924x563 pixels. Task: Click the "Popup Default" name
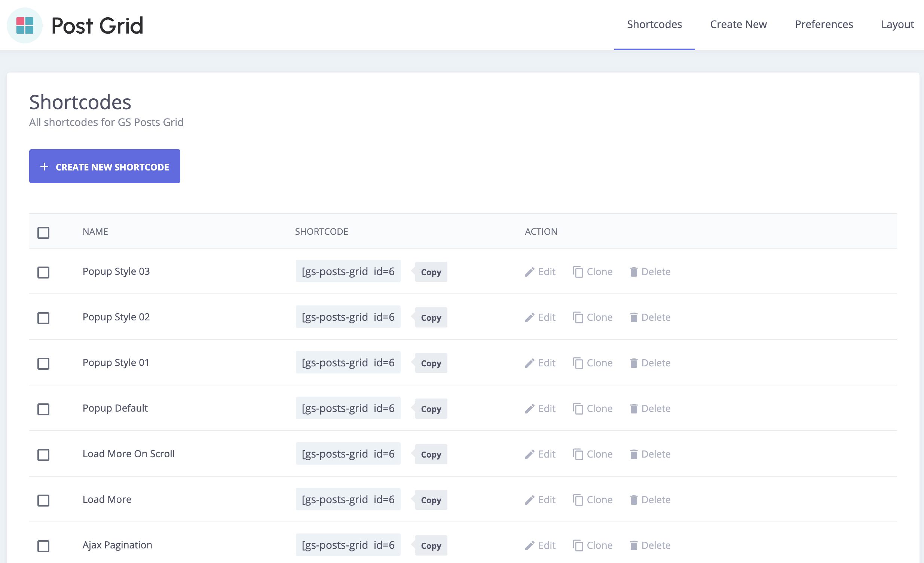[x=115, y=408]
